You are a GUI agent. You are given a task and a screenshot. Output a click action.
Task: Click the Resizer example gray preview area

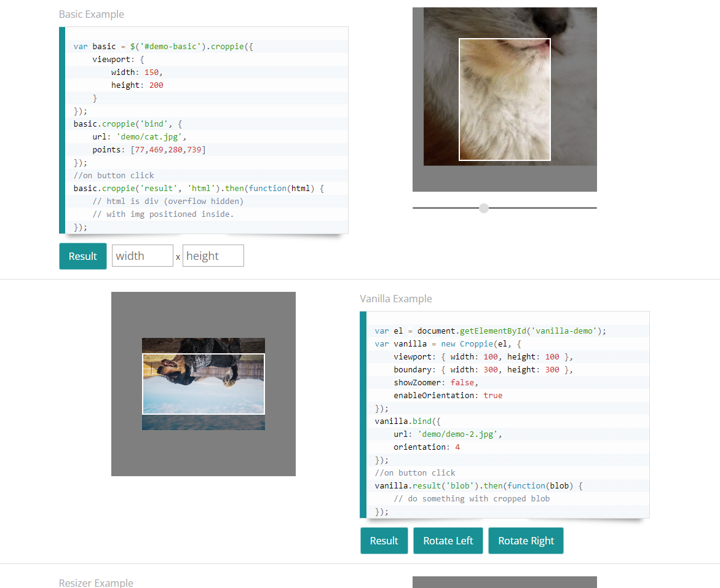[504, 582]
